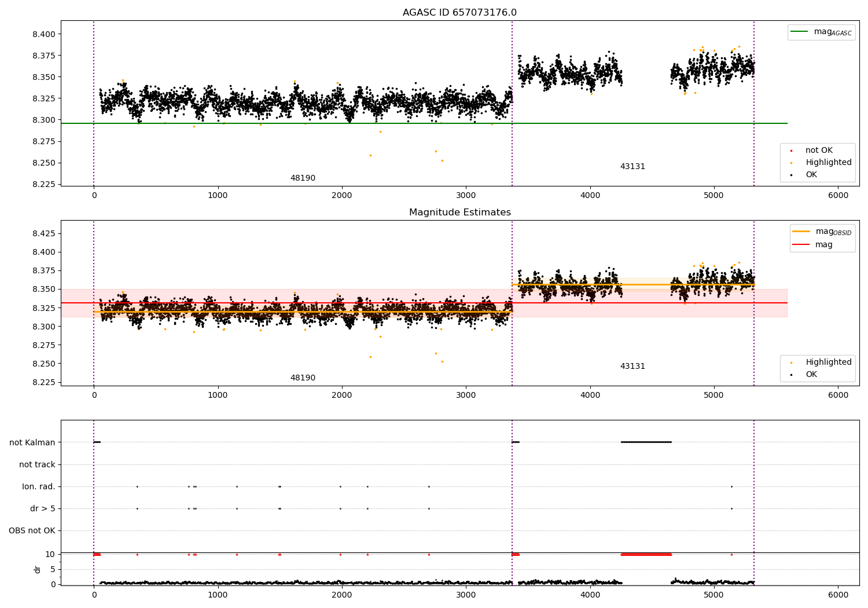Viewport: 868px width, 608px height.
Task: Click the red "mag" legend line in middle plot
Action: 801,245
